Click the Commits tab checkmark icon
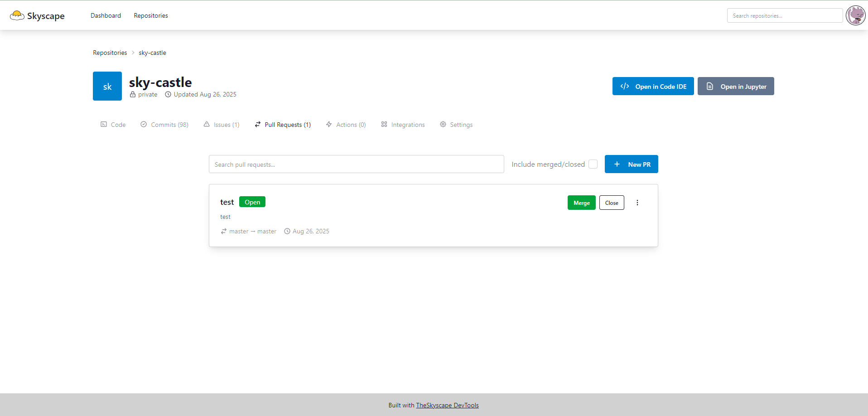868x416 pixels. pyautogui.click(x=144, y=124)
